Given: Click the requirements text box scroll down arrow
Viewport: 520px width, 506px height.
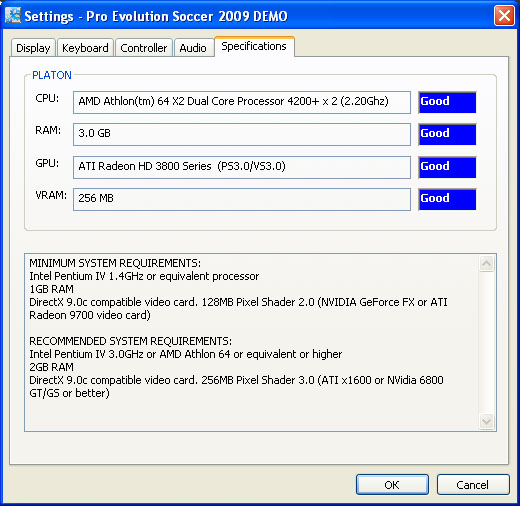Looking at the screenshot, I should click(486, 421).
